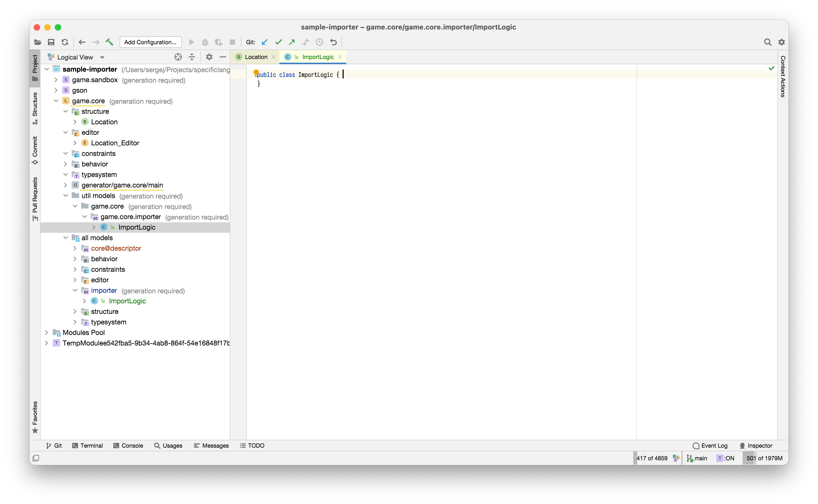
Task: Click the Save All toolbar icon
Action: coord(51,42)
